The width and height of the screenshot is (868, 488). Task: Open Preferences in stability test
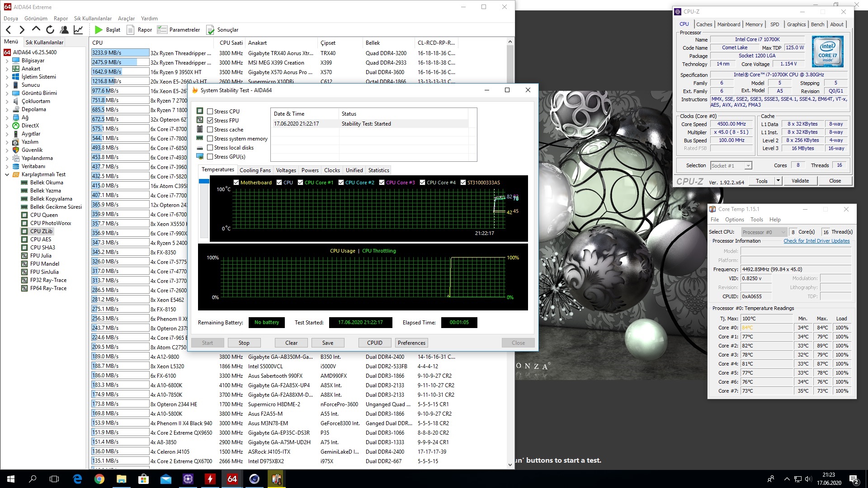pyautogui.click(x=411, y=343)
